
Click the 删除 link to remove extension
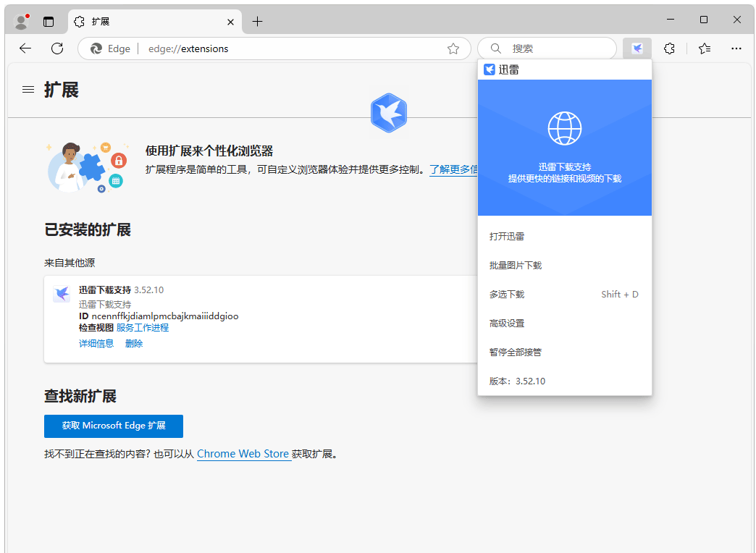(x=134, y=344)
